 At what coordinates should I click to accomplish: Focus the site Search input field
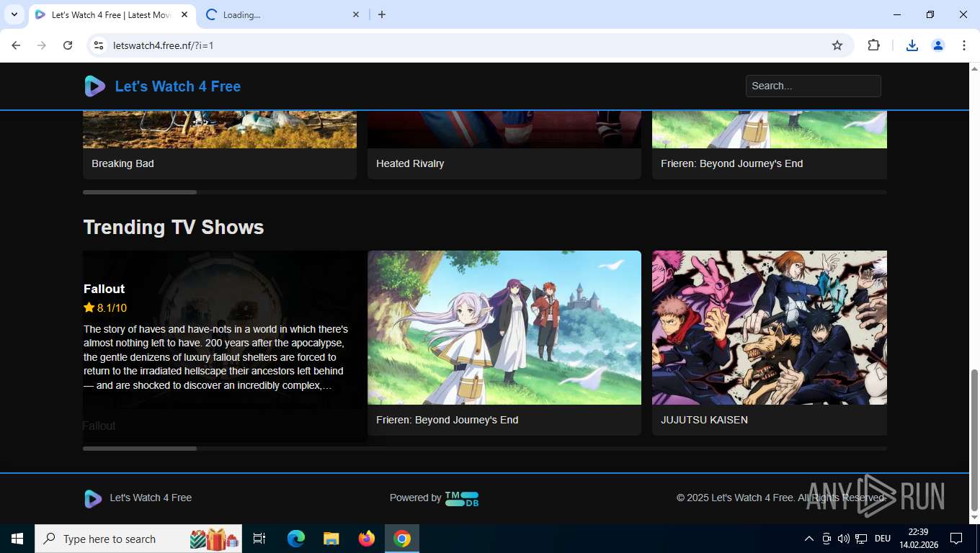pos(813,86)
